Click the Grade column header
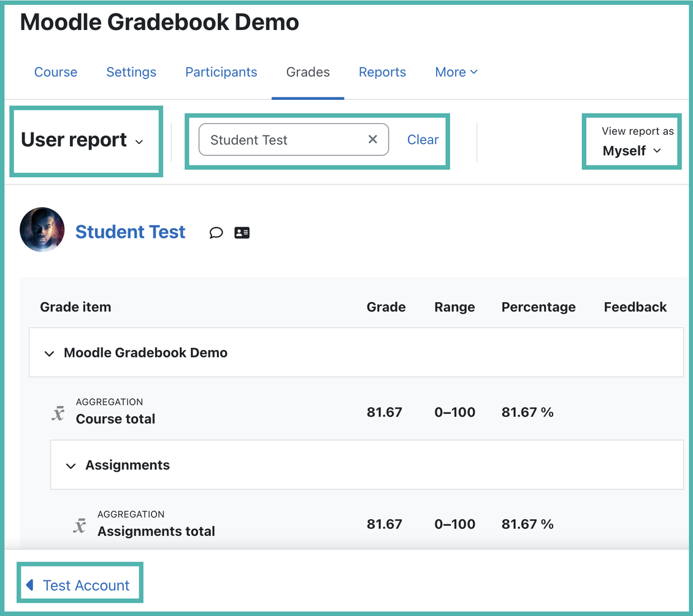 point(386,307)
